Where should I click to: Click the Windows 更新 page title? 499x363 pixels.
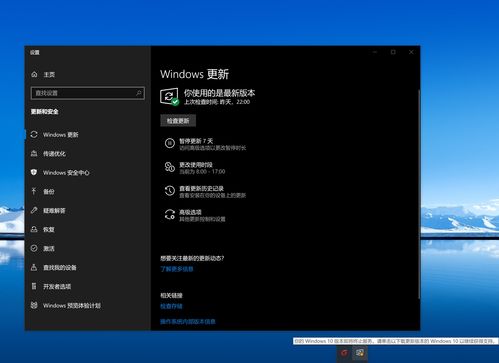(195, 74)
